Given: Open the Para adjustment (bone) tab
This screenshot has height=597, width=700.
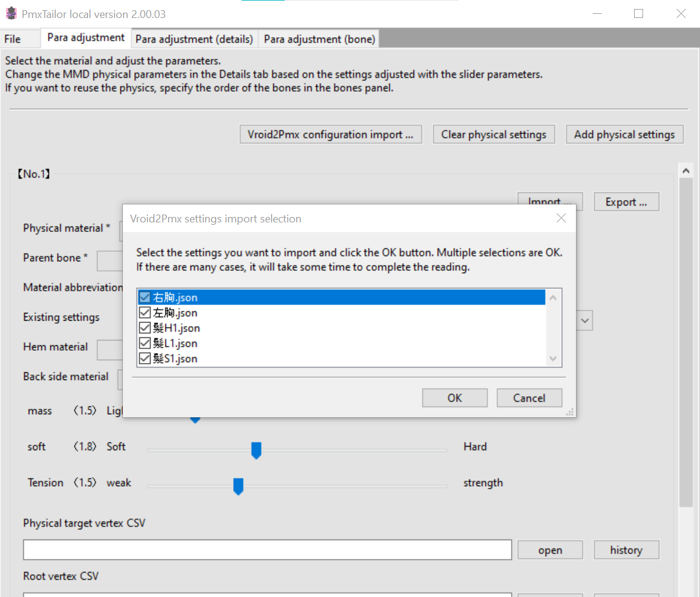Looking at the screenshot, I should 319,38.
